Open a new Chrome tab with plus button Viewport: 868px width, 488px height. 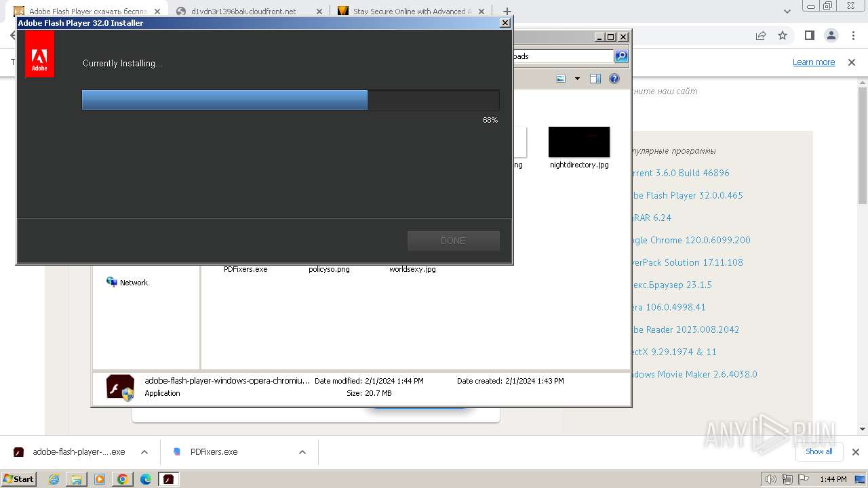507,12
